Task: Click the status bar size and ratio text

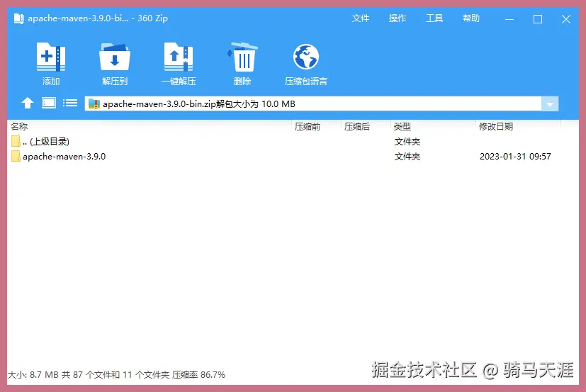Action: tap(117, 374)
